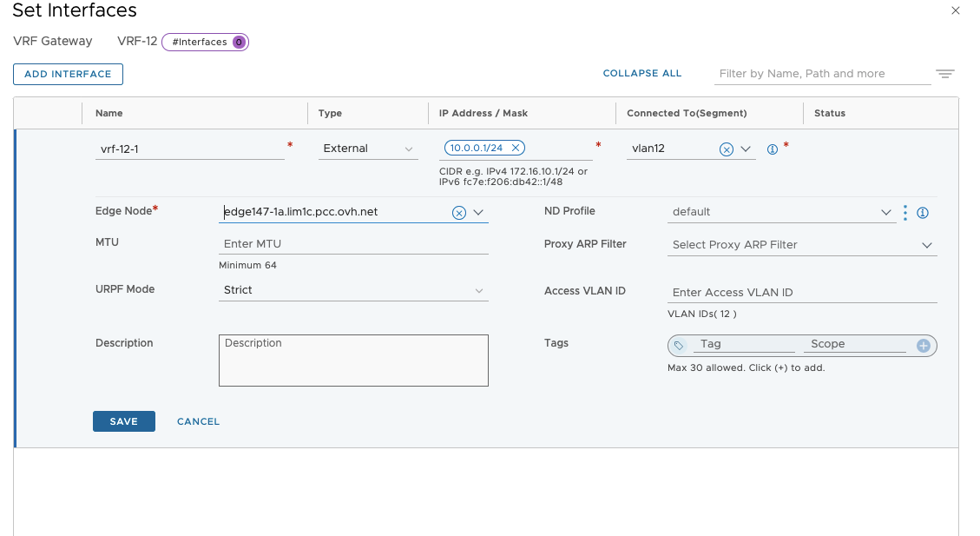The height and width of the screenshot is (536, 980).
Task: Open ND Profile three-dot options menu
Action: click(x=904, y=213)
